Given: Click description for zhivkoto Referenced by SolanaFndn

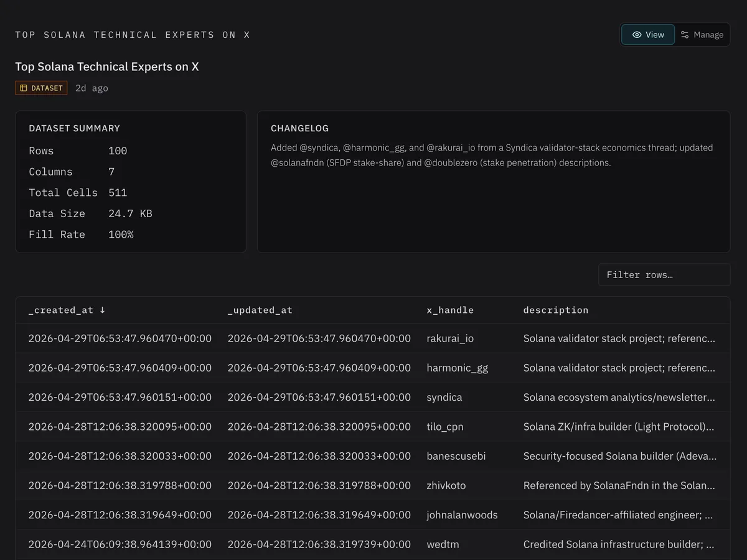Looking at the screenshot, I should click(619, 485).
